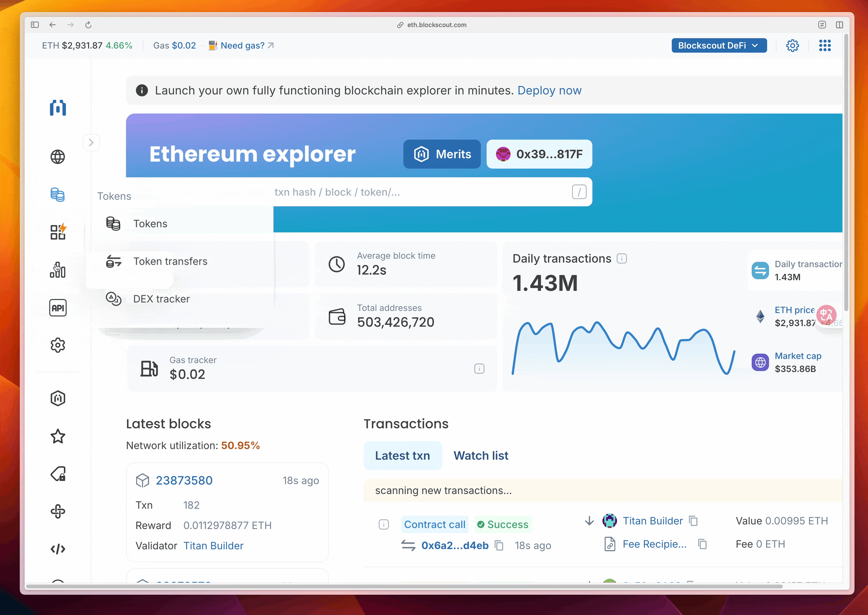Click the Deploy now link

(x=550, y=90)
